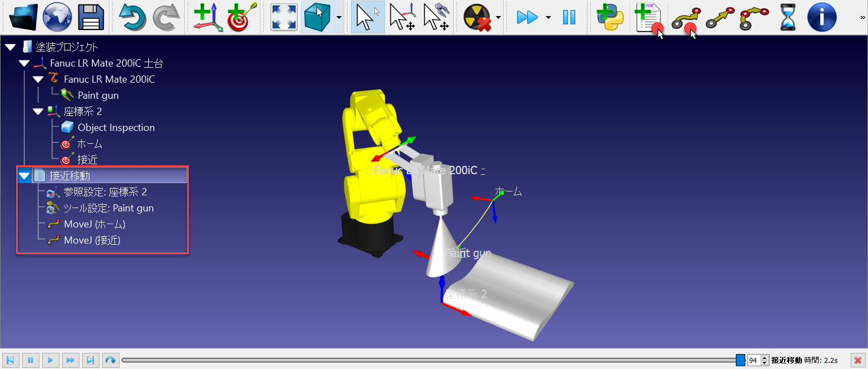Open the dropdown next to the fast simulation icon
Viewport: 868px width, 369px height.
(x=548, y=17)
